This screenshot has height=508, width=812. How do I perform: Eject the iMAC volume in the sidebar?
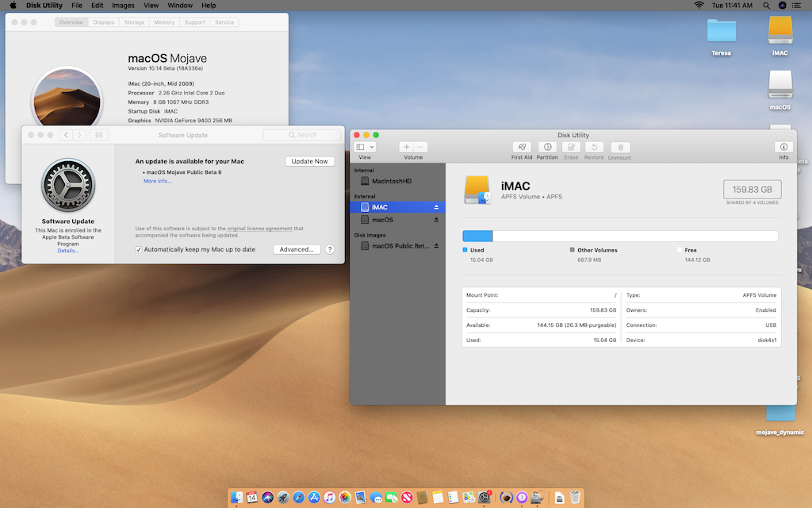435,207
